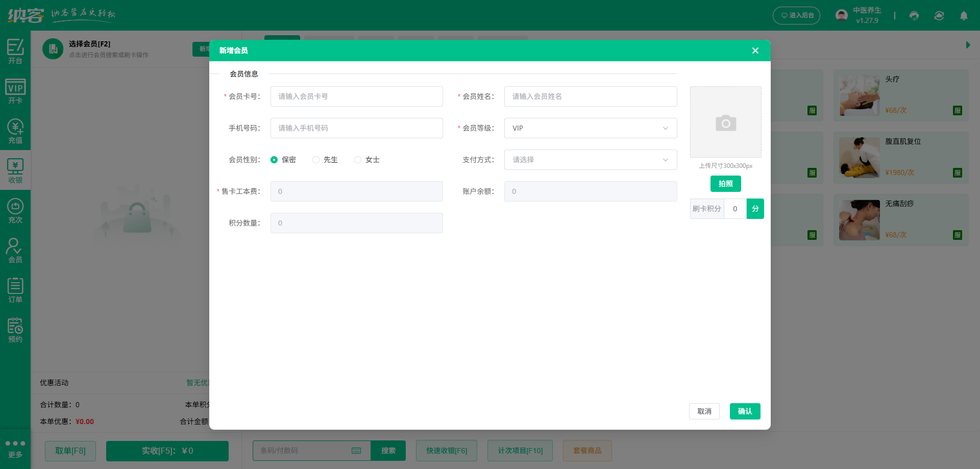Viewport: 980px width, 469px height.
Task: Open the 会员 member icon
Action: (x=15, y=250)
